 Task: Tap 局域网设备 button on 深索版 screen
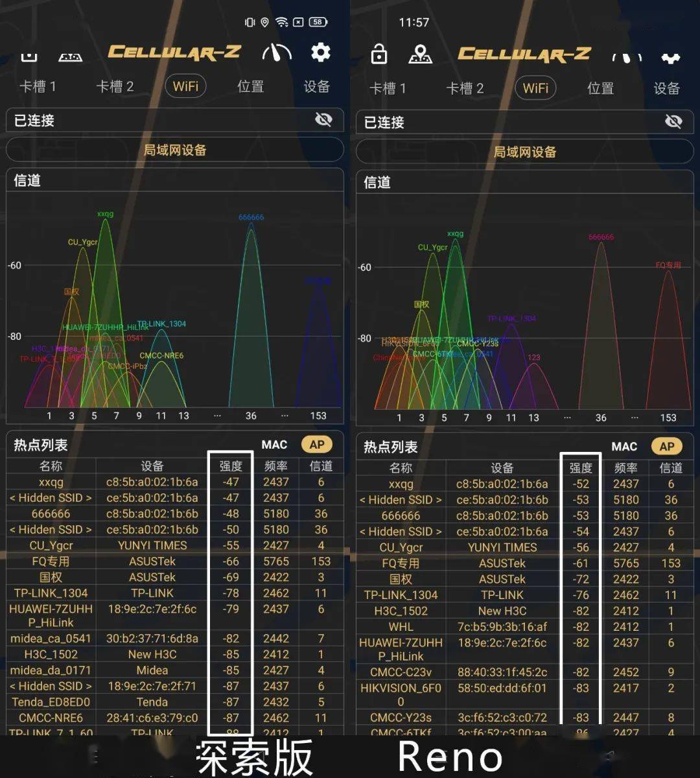(175, 150)
